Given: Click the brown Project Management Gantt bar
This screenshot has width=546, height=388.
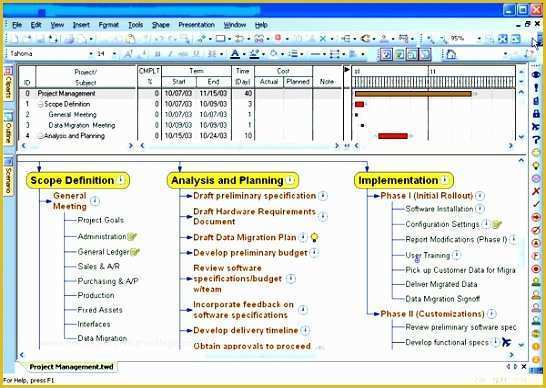Looking at the screenshot, I should coord(413,94).
